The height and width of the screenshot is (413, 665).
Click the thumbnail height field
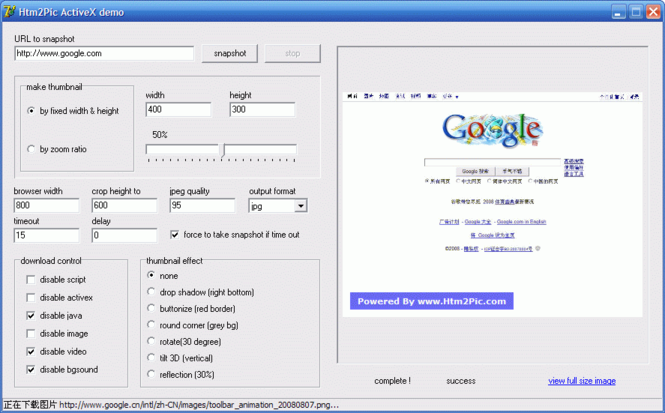pyautogui.click(x=262, y=109)
